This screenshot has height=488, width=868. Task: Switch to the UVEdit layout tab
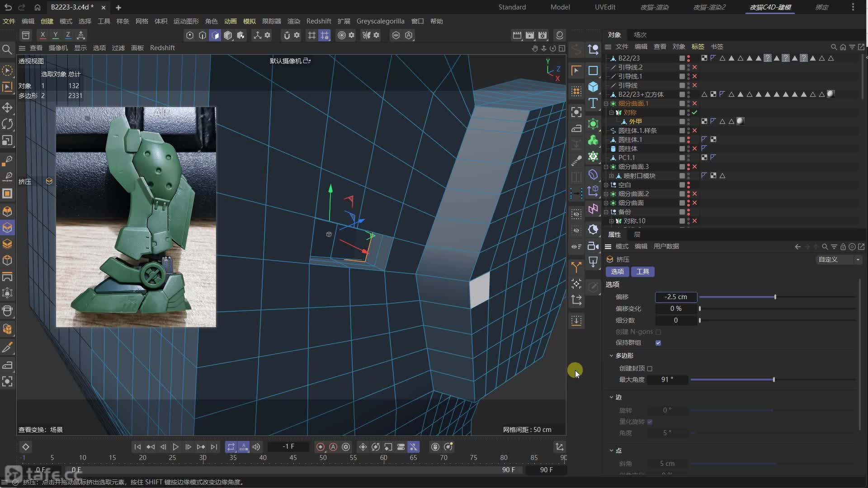pyautogui.click(x=605, y=7)
